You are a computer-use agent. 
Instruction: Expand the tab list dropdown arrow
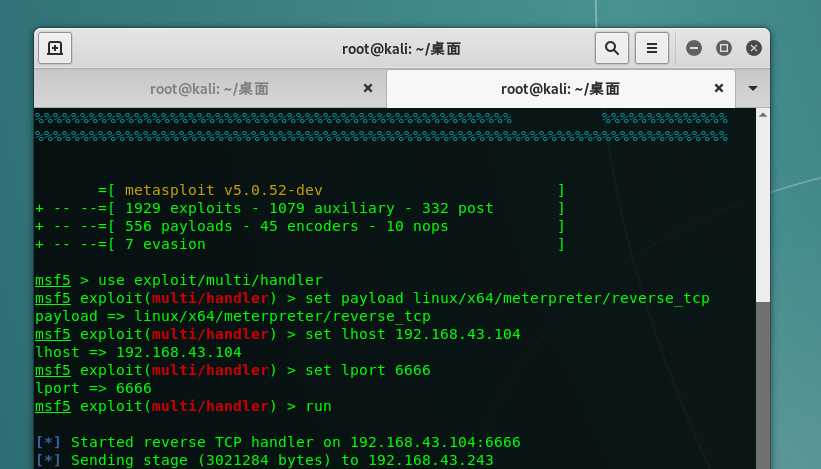point(752,88)
